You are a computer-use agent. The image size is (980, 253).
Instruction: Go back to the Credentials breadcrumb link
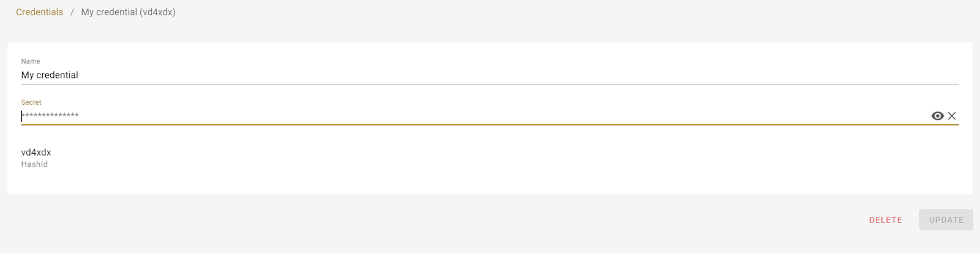pos(39,12)
